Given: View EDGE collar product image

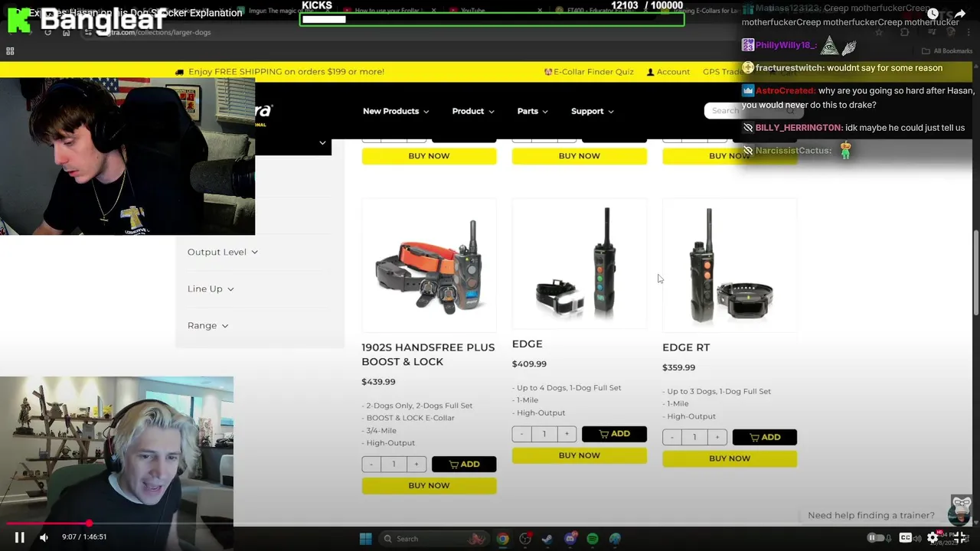Looking at the screenshot, I should tap(580, 263).
